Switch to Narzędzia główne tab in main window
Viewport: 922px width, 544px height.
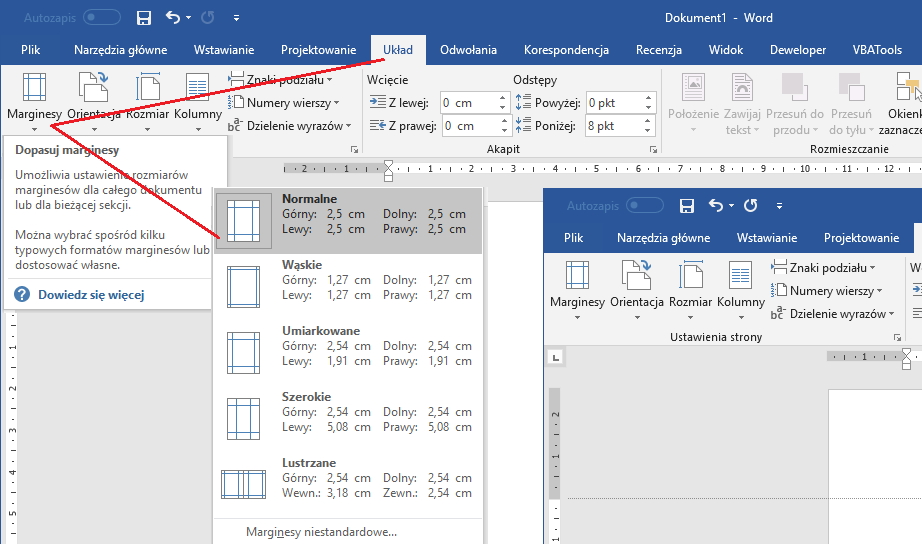[x=121, y=50]
